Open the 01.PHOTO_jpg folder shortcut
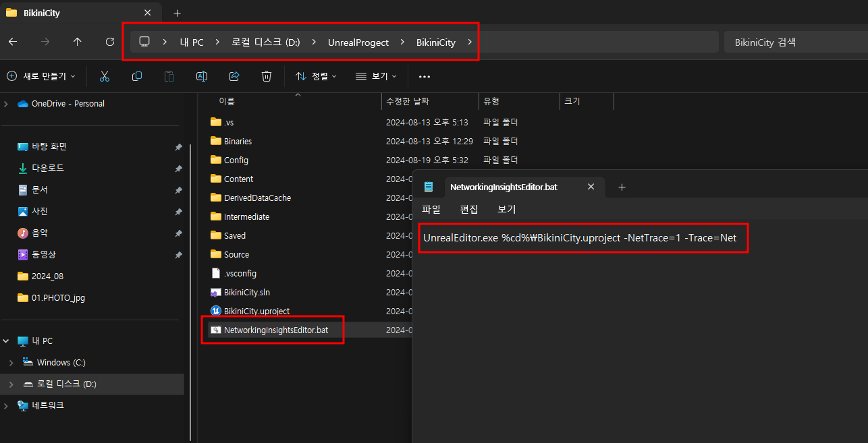 click(x=58, y=297)
